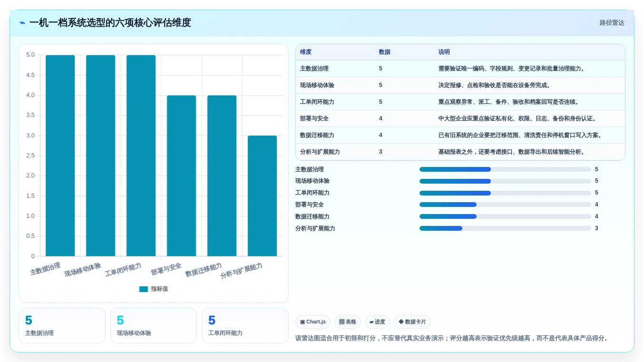
Task: Select the 主数据治理 table row cell
Action: 314,68
